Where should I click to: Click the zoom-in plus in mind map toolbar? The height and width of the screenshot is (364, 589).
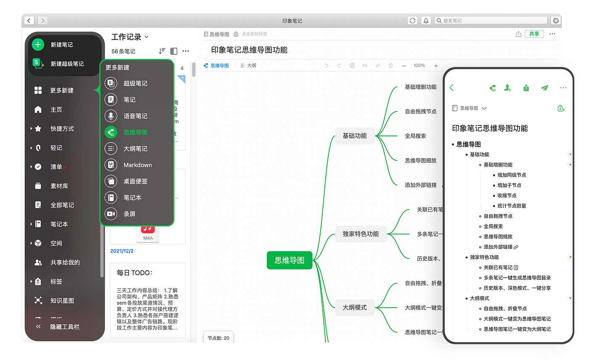(436, 66)
